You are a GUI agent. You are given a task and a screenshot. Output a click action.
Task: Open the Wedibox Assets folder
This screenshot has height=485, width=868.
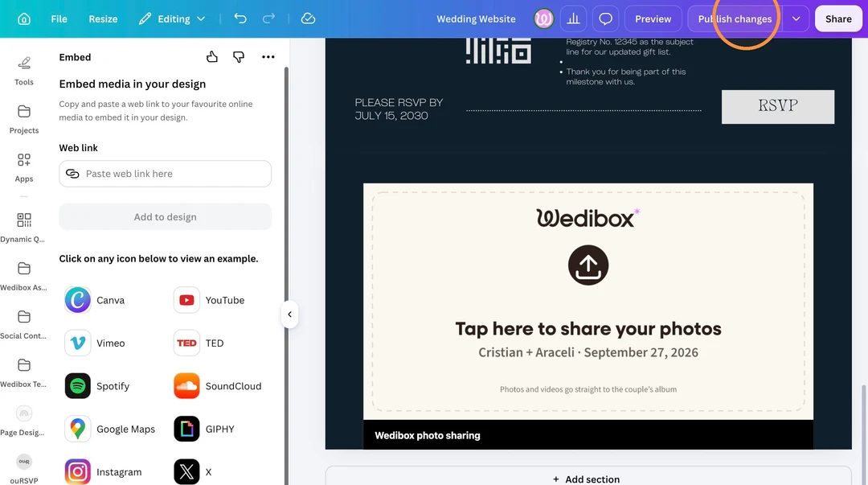[23, 276]
